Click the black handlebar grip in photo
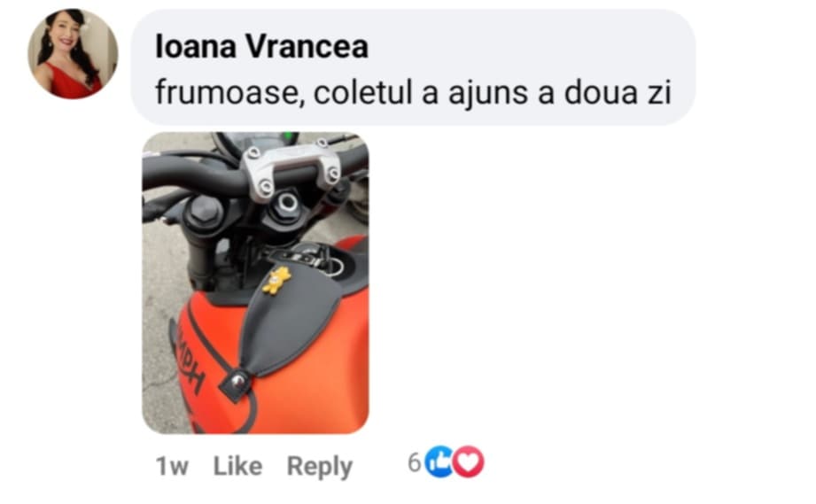 [x=192, y=177]
